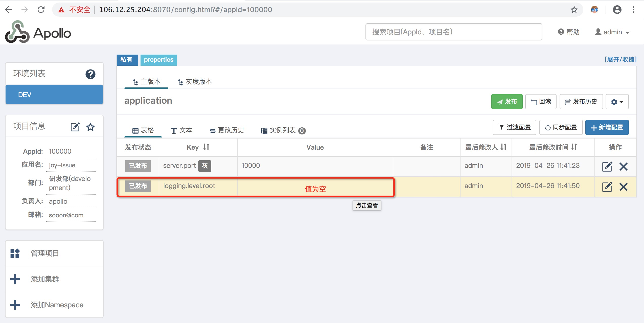The width and height of the screenshot is (644, 323).
Task: Delete the logging.level.root config entry
Action: click(x=624, y=187)
